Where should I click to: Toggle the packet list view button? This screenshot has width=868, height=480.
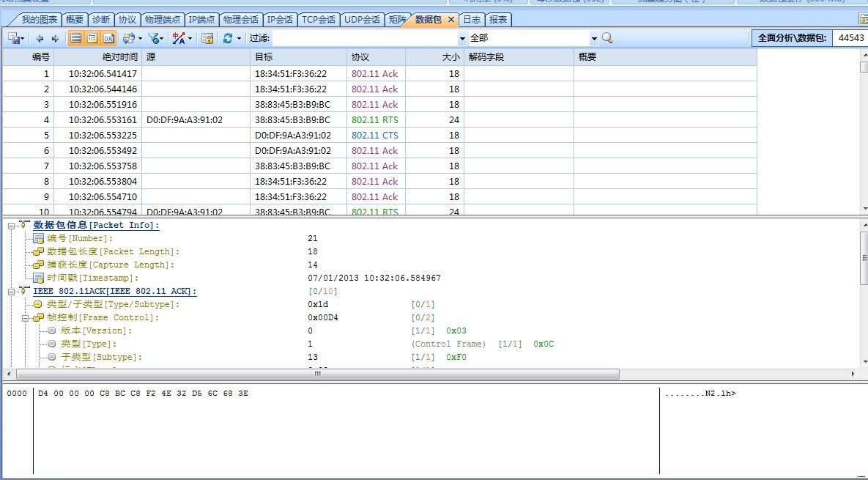[x=76, y=38]
